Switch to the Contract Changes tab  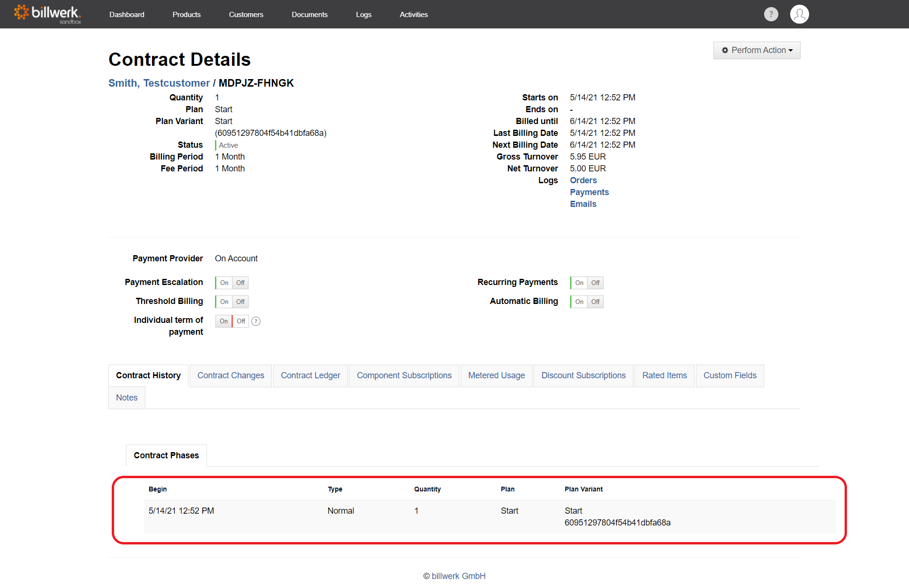pos(231,375)
